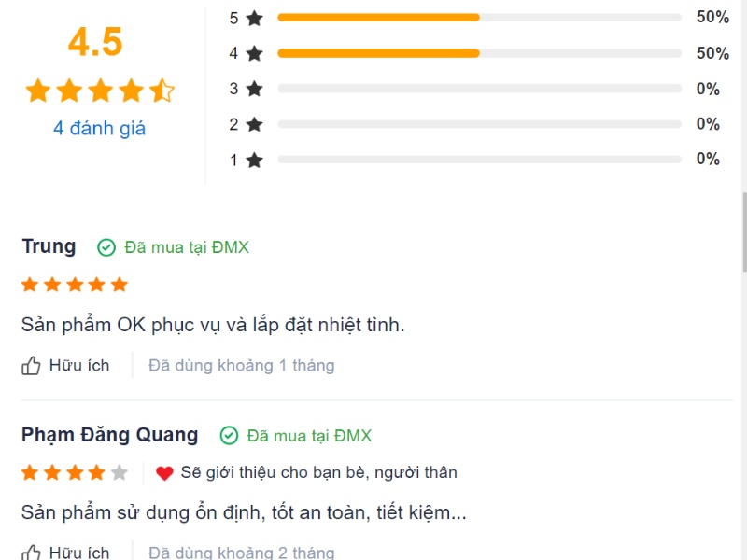Click the red heart recommendation icon
The width and height of the screenshot is (747, 560).
tap(164, 473)
